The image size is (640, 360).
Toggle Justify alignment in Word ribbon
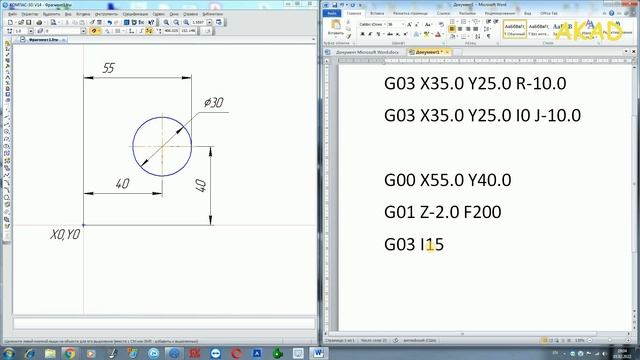(x=476, y=29)
